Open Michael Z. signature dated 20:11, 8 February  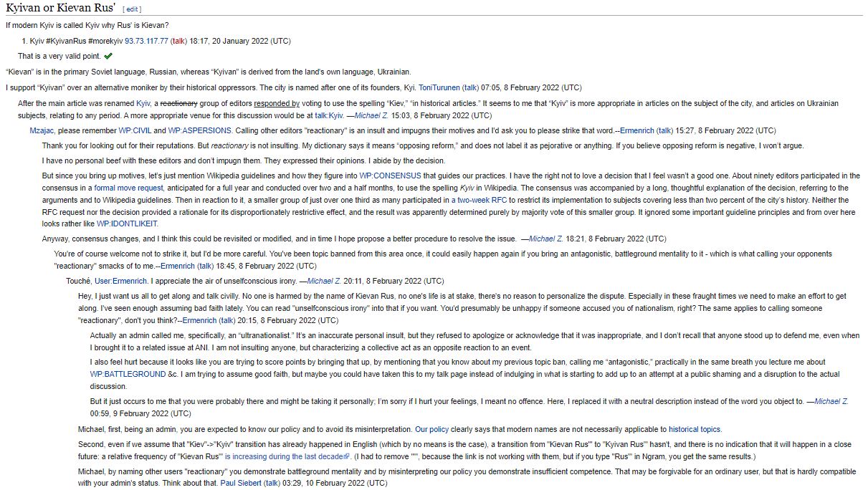(324, 281)
